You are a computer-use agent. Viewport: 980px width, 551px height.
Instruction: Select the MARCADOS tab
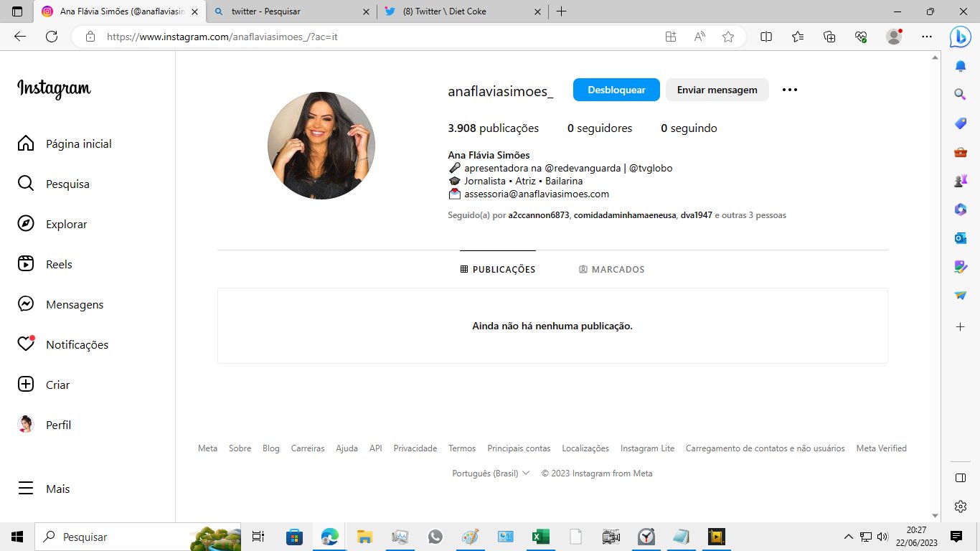point(612,270)
